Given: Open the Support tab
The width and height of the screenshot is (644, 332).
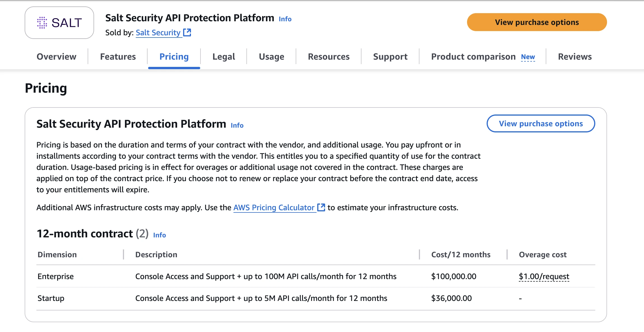Looking at the screenshot, I should click(390, 57).
